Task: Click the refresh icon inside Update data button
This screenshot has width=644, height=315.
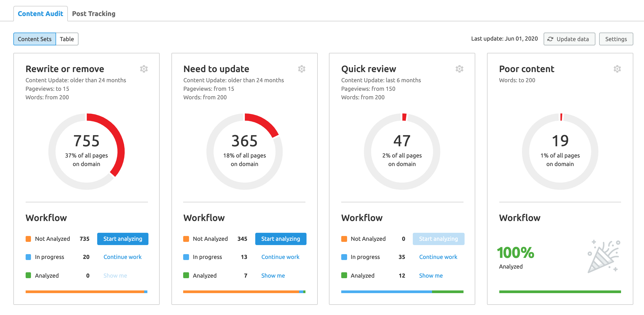Action: click(551, 39)
